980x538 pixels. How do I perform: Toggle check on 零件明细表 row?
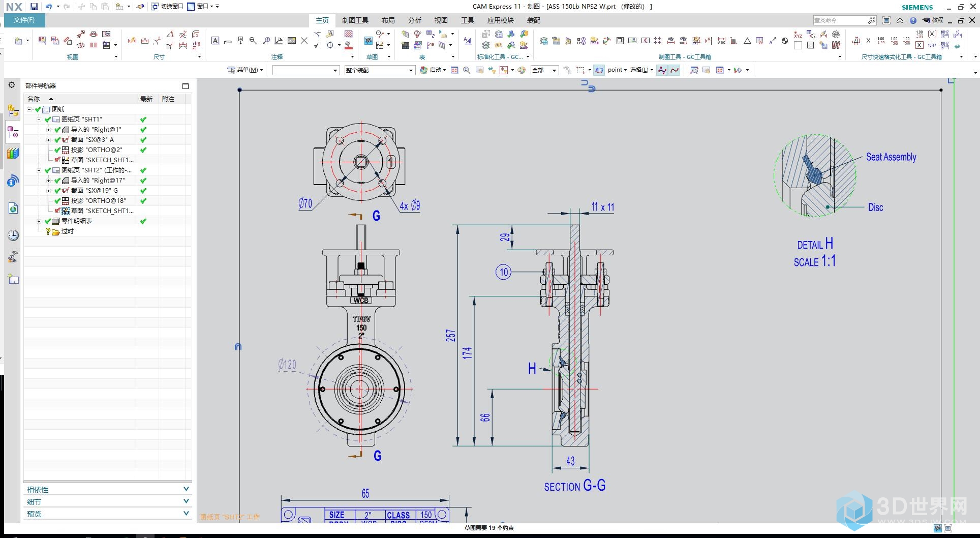48,221
